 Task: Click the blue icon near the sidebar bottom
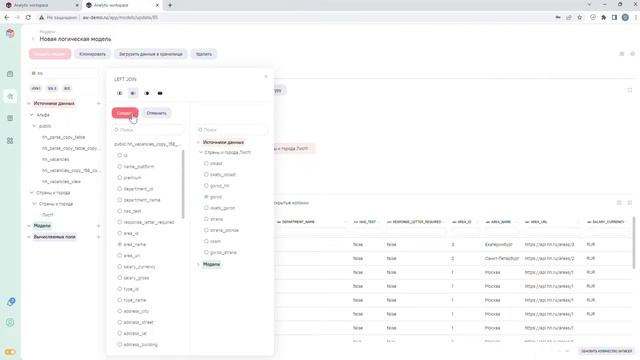11,302
